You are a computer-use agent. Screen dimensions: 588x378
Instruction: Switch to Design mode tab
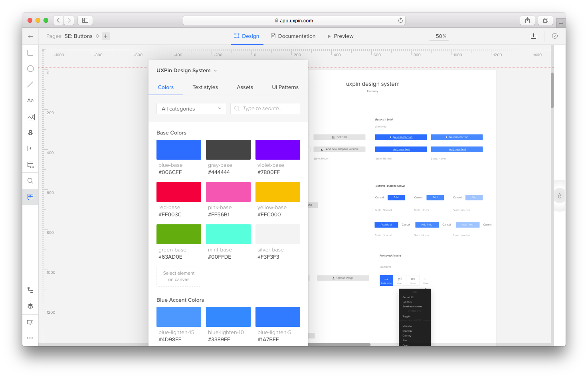(x=247, y=36)
